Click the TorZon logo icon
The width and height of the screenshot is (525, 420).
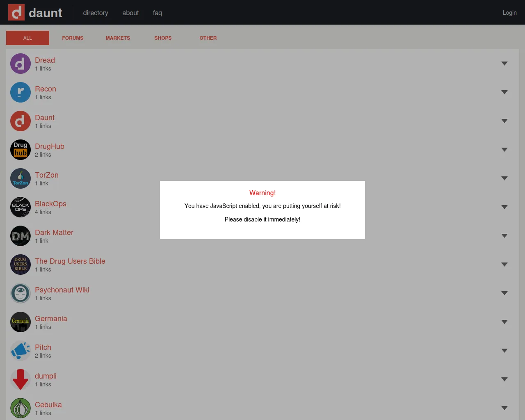[x=21, y=178]
